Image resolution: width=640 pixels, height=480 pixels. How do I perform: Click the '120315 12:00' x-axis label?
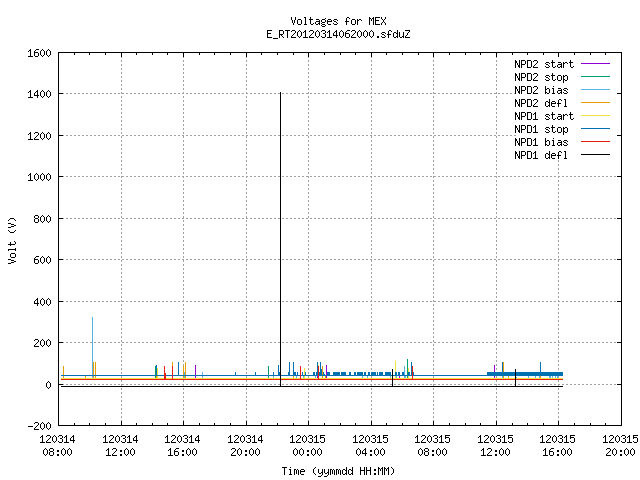pyautogui.click(x=495, y=446)
